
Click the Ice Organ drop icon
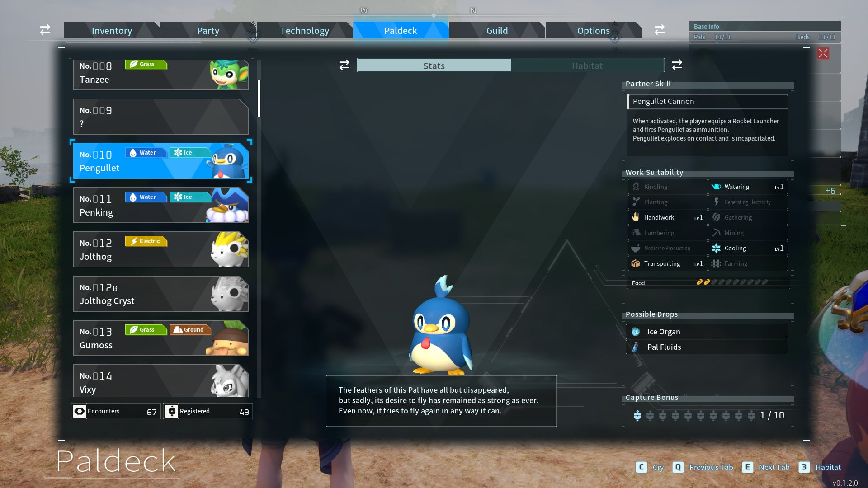(636, 332)
